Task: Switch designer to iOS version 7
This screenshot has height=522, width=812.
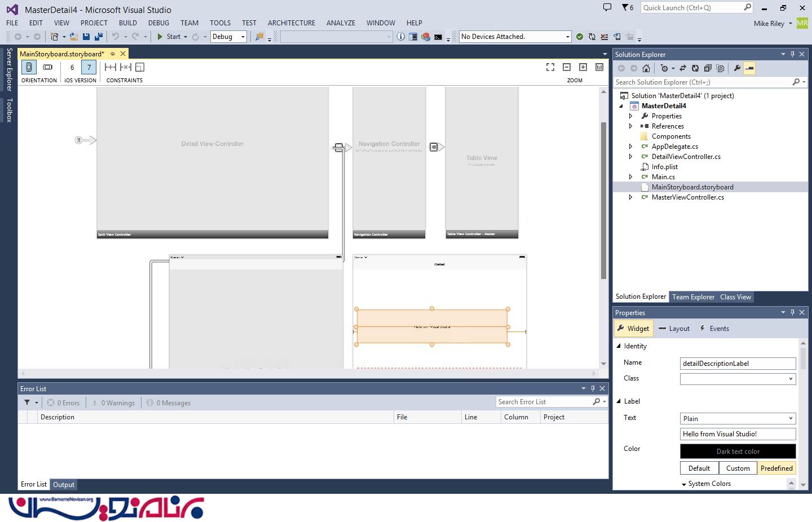Action: click(x=89, y=67)
